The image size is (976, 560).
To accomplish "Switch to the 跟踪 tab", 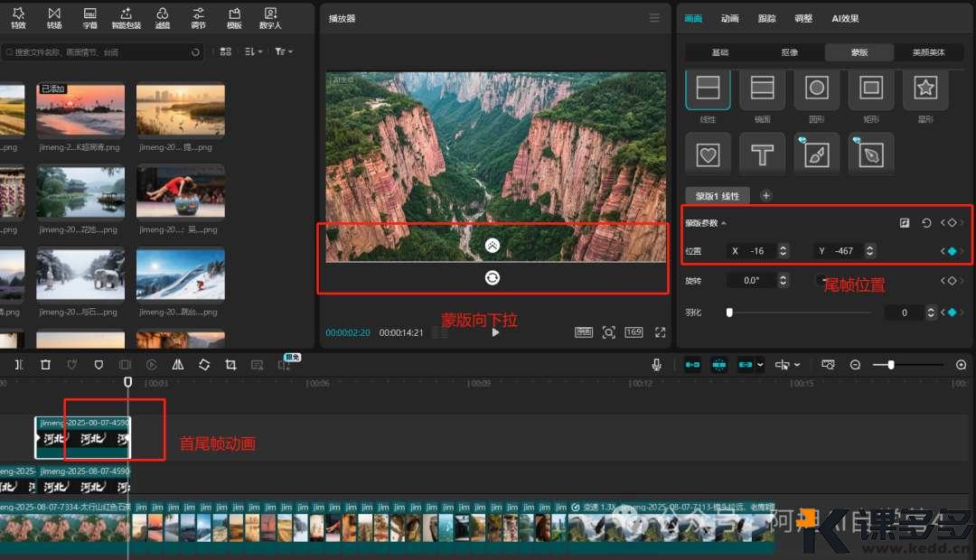I will coord(767,19).
